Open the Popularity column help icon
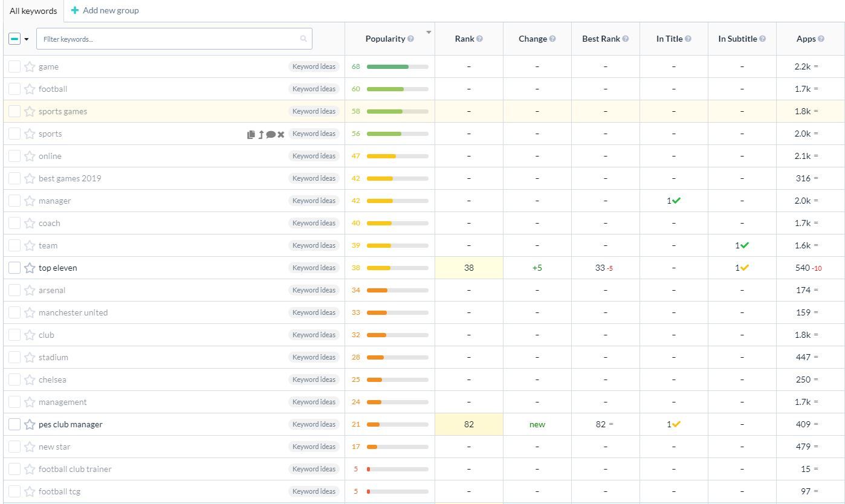The image size is (845, 504). (x=411, y=39)
